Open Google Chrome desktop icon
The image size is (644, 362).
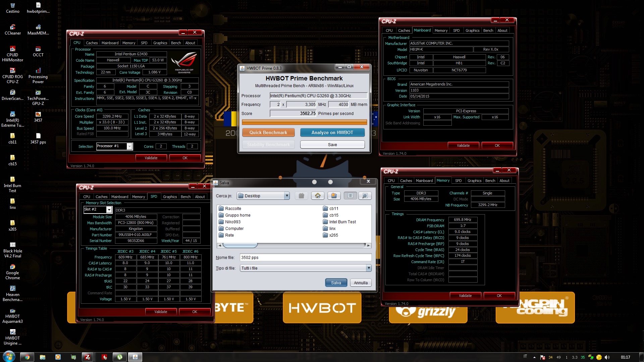point(12,272)
